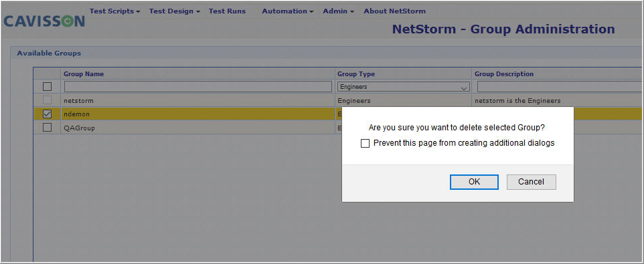Image resolution: width=644 pixels, height=264 pixels.
Task: Cancel the delete group dialog
Action: [x=531, y=182]
